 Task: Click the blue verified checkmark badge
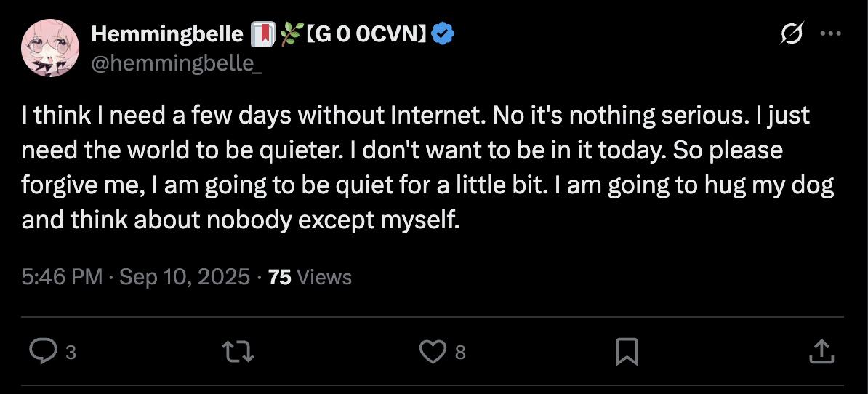pyautogui.click(x=443, y=33)
